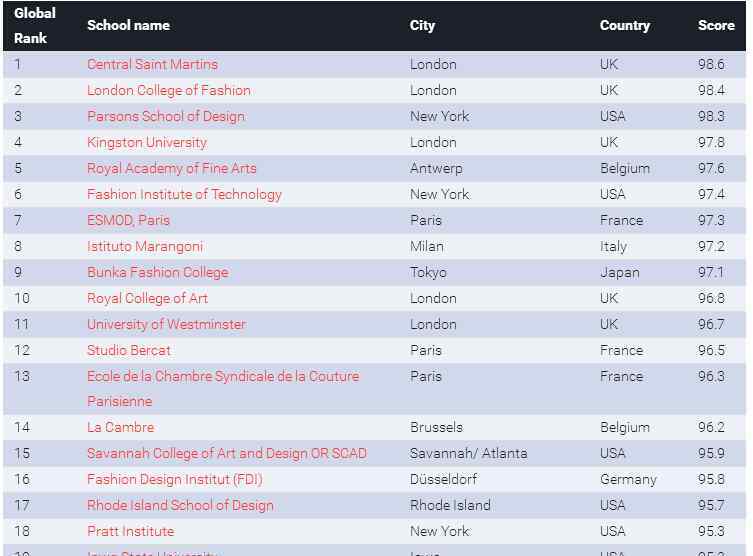Click the School name column header
Image resolution: width=753 pixels, height=556 pixels.
(x=128, y=25)
